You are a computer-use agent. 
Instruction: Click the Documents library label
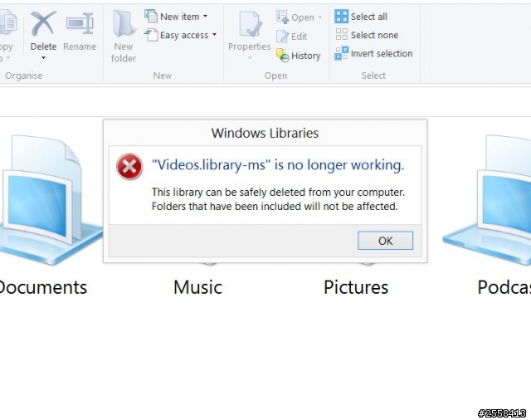[43, 287]
